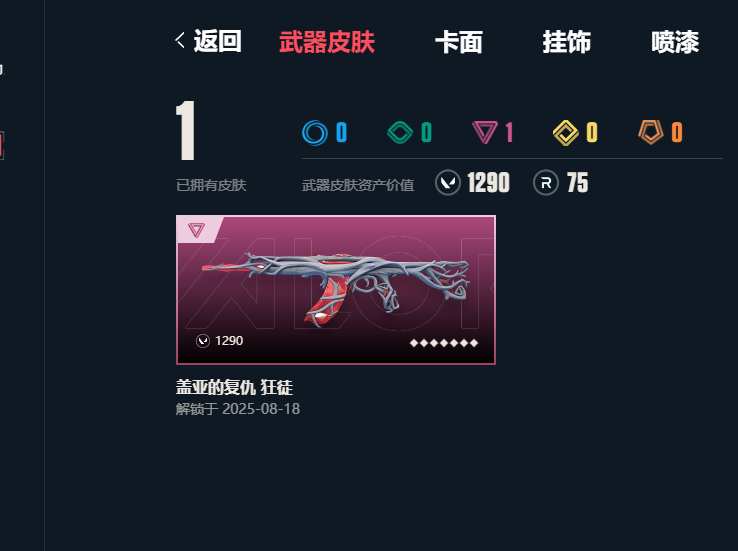Open the 武器皮肤 tab
The width and height of the screenshot is (738, 551).
pos(327,42)
